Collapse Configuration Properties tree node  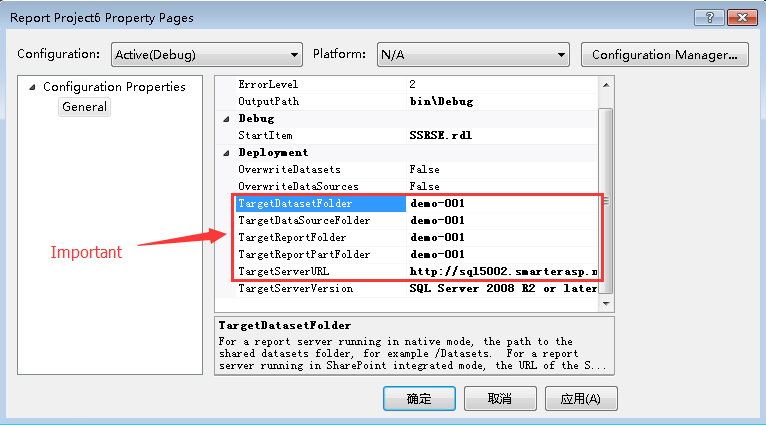tap(32, 87)
